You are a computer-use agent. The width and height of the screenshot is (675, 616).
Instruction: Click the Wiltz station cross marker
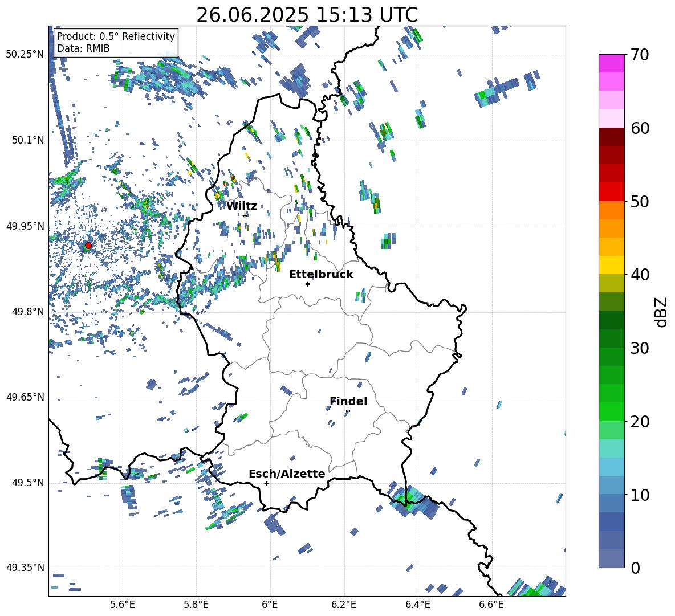(x=245, y=215)
